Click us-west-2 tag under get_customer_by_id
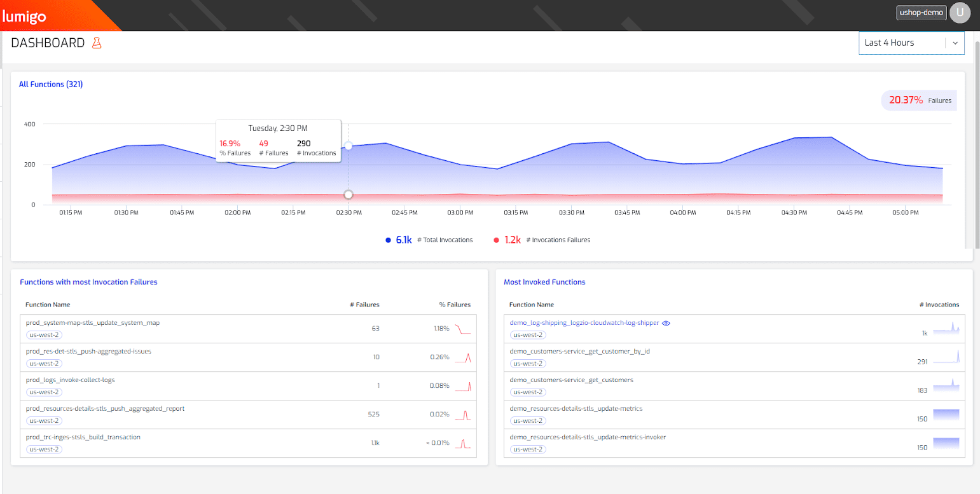The image size is (980, 494). click(528, 364)
